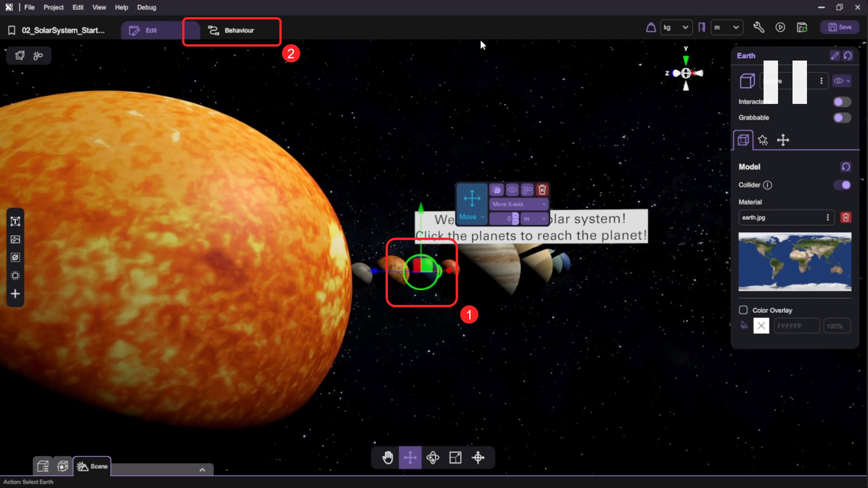Click the play preview icon
This screenshot has height=488, width=868.
[x=780, y=28]
